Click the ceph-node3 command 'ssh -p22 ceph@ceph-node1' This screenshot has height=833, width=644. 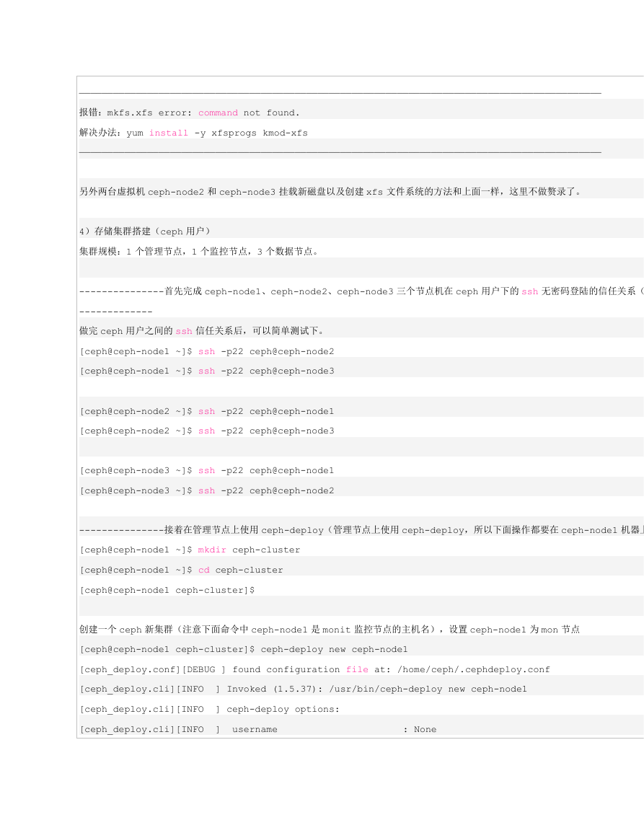207,471
